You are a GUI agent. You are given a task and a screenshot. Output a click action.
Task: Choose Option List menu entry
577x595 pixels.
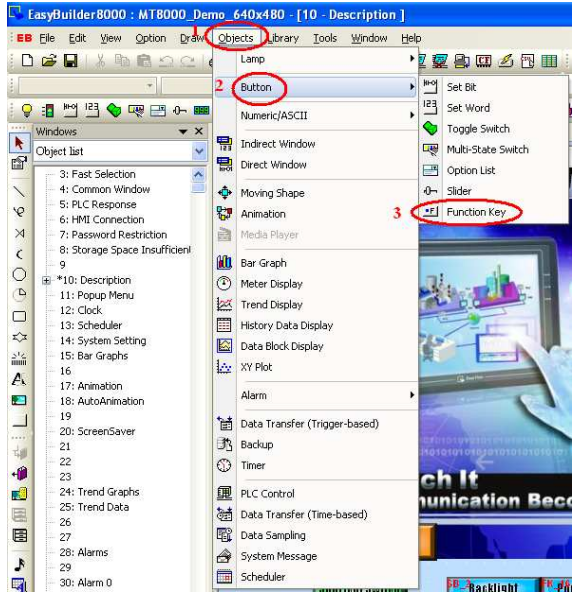click(x=494, y=170)
